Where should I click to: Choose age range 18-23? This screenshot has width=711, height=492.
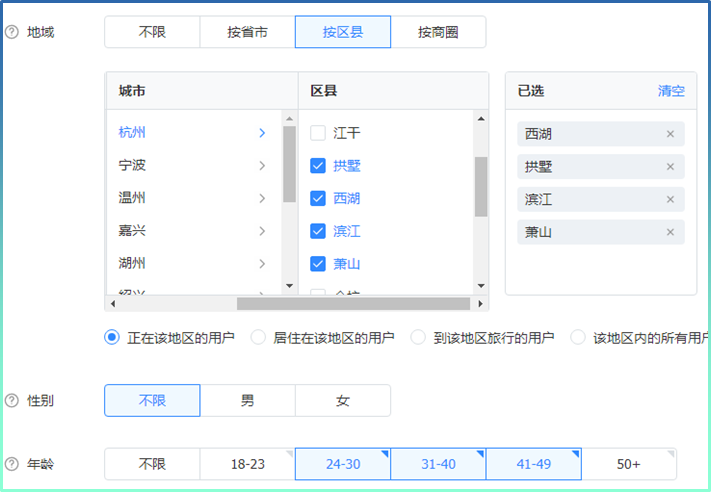(248, 464)
